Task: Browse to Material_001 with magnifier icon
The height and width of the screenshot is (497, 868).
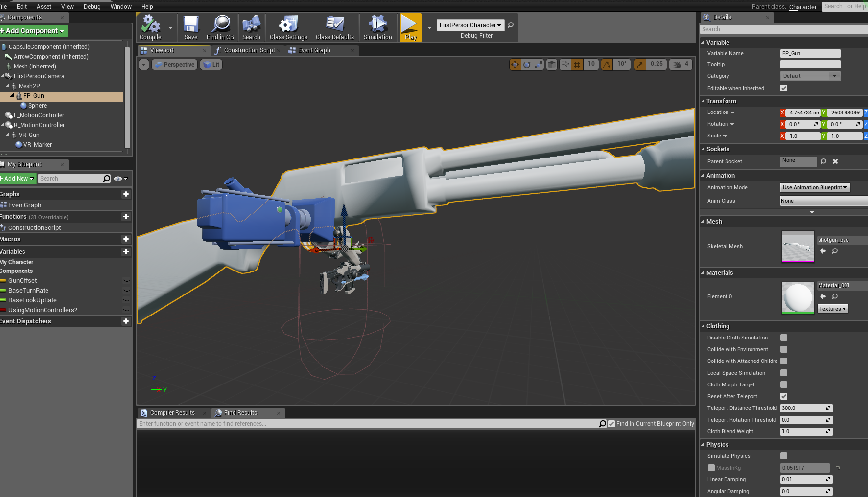Action: [x=835, y=296]
